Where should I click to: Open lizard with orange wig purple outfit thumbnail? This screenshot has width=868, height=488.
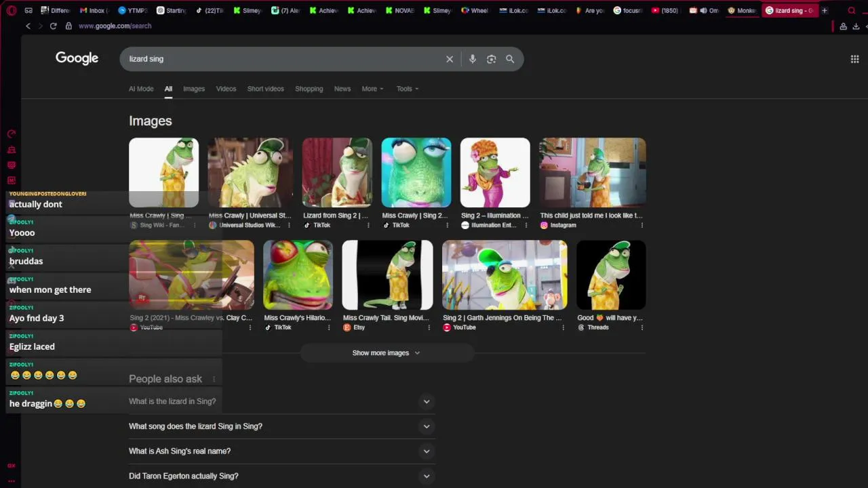tap(495, 173)
